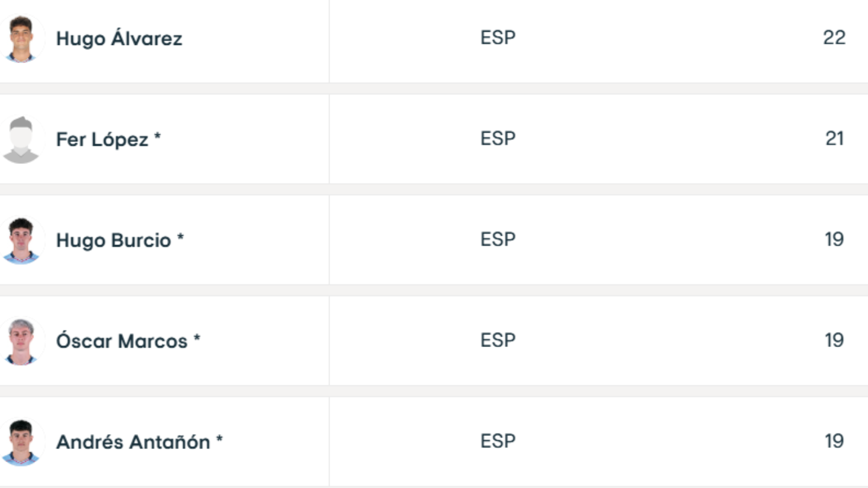Click ESP nationality in Hugo Burcio row

tap(498, 239)
